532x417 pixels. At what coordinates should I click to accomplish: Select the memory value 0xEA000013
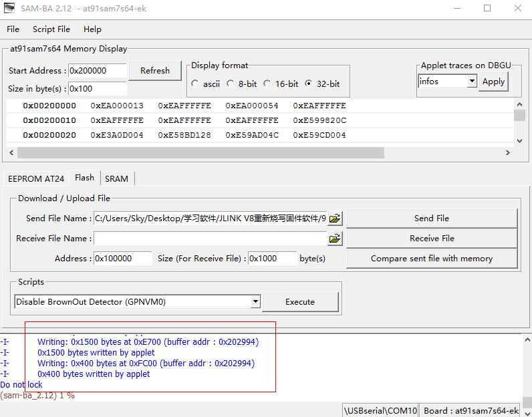pyautogui.click(x=117, y=106)
